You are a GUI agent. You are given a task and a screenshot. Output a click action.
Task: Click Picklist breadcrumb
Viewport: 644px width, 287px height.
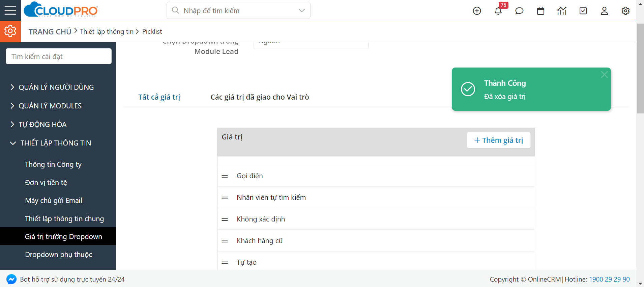pyautogui.click(x=152, y=31)
